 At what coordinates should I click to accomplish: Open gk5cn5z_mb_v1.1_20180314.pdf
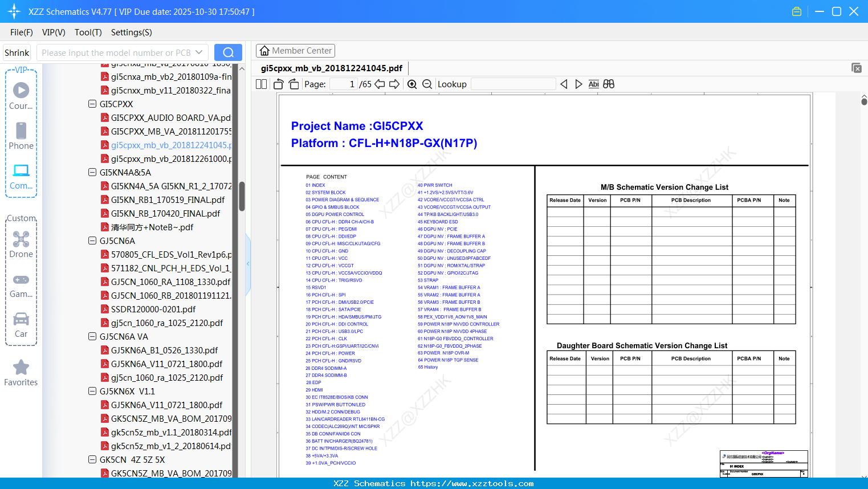[x=171, y=433]
